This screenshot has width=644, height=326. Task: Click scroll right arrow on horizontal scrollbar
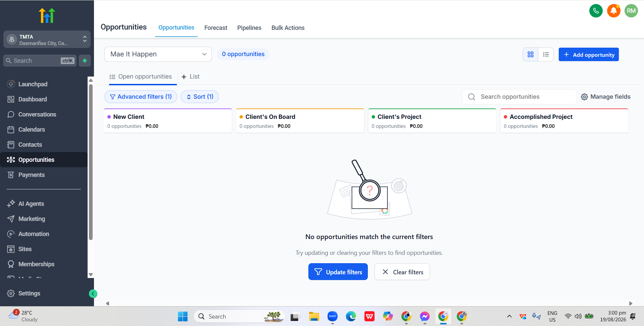pyautogui.click(x=630, y=304)
